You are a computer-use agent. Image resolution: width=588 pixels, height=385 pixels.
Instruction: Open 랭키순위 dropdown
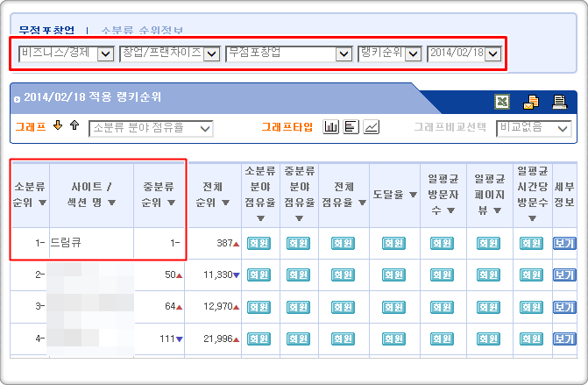click(x=390, y=53)
